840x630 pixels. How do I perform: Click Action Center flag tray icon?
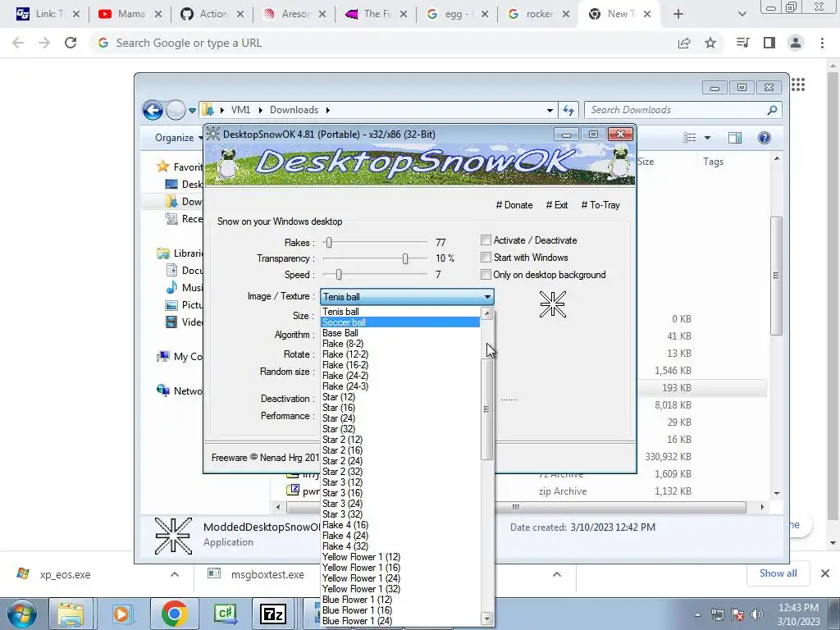[737, 614]
